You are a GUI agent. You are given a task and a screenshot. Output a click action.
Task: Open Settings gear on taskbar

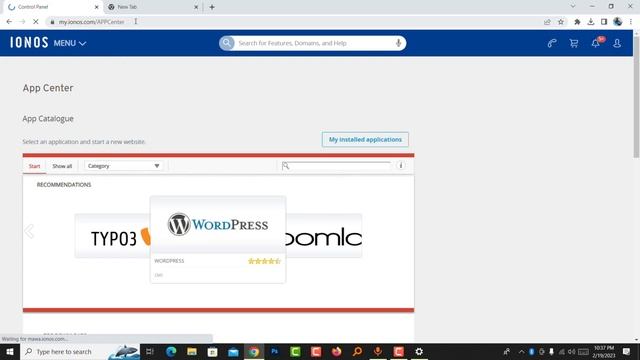pyautogui.click(x=419, y=351)
